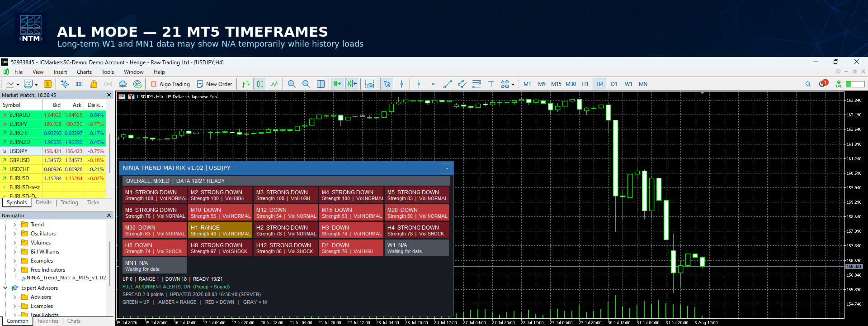Expand the Oscillators folder in Navigator
868x326 pixels.
[15, 234]
